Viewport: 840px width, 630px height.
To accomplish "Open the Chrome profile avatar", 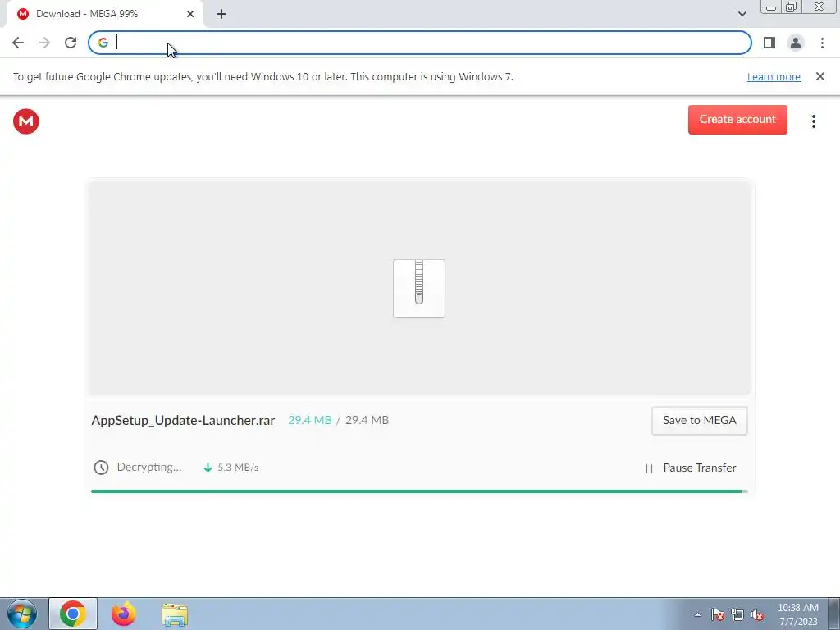I will [796, 43].
